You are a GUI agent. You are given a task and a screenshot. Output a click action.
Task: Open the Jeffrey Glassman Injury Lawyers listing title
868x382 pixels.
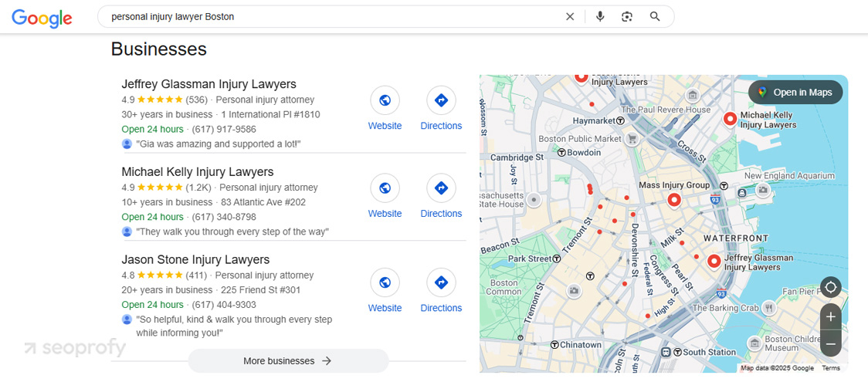[209, 84]
